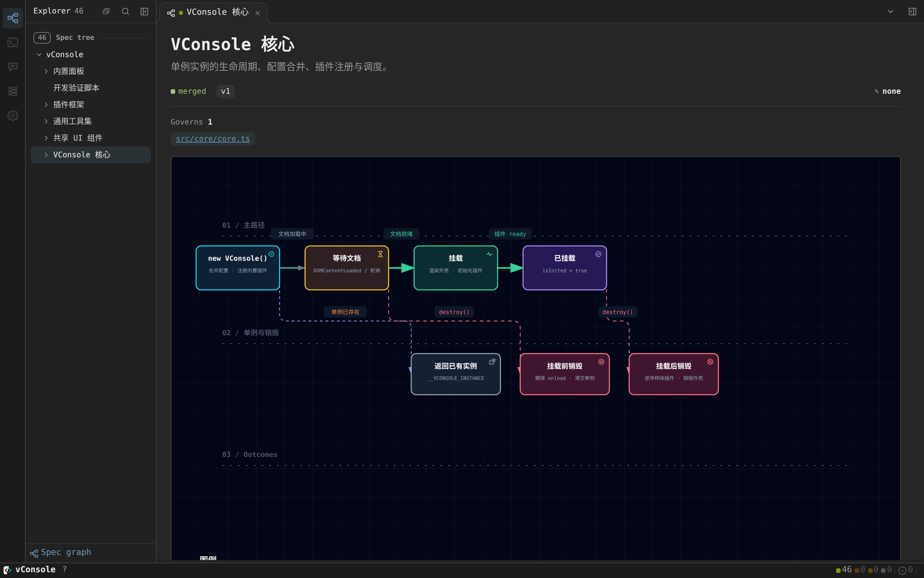Click the pencil edit icon beside none
Screen dimensions: 924x578
point(877,91)
